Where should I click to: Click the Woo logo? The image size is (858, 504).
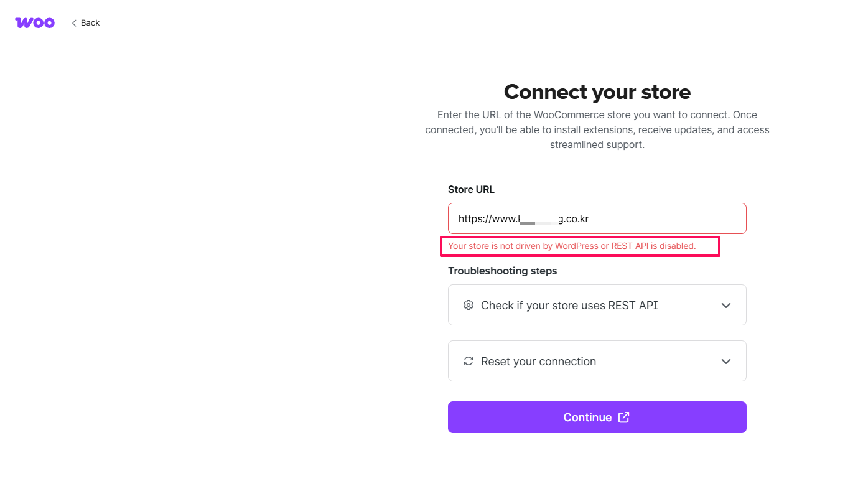click(35, 23)
